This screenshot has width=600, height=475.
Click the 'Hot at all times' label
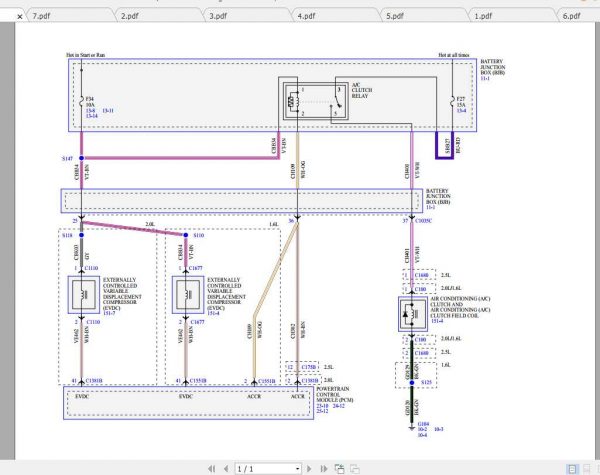pyautogui.click(x=454, y=55)
